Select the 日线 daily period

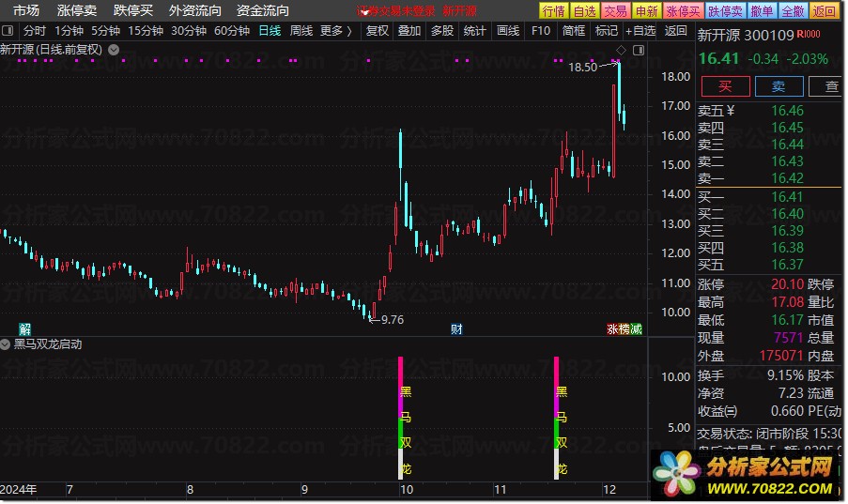tap(270, 31)
